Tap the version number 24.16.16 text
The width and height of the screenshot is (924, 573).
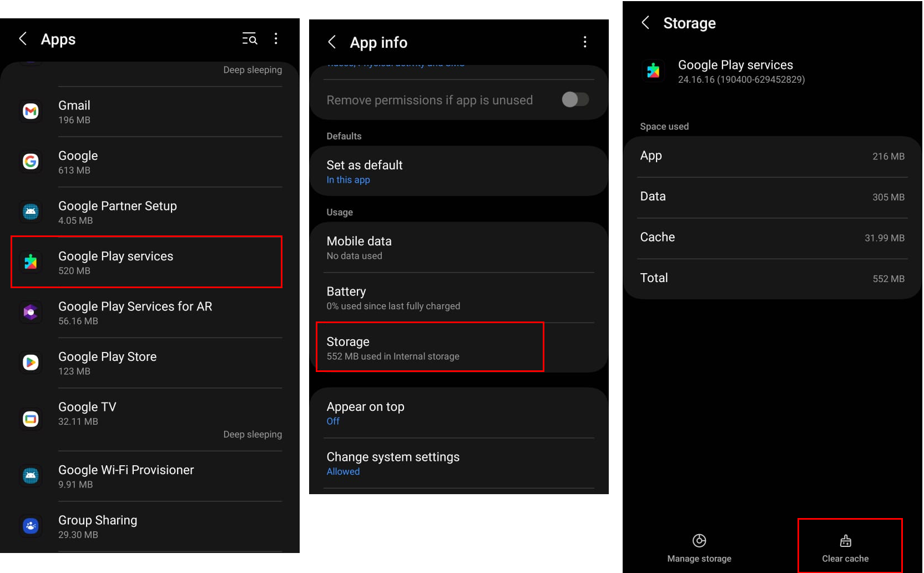pyautogui.click(x=741, y=79)
